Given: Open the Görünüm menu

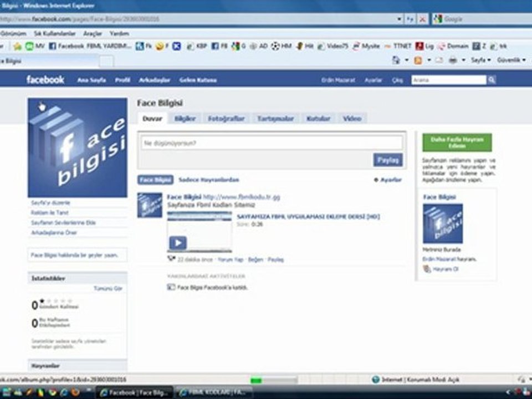Looking at the screenshot, I should (x=13, y=33).
